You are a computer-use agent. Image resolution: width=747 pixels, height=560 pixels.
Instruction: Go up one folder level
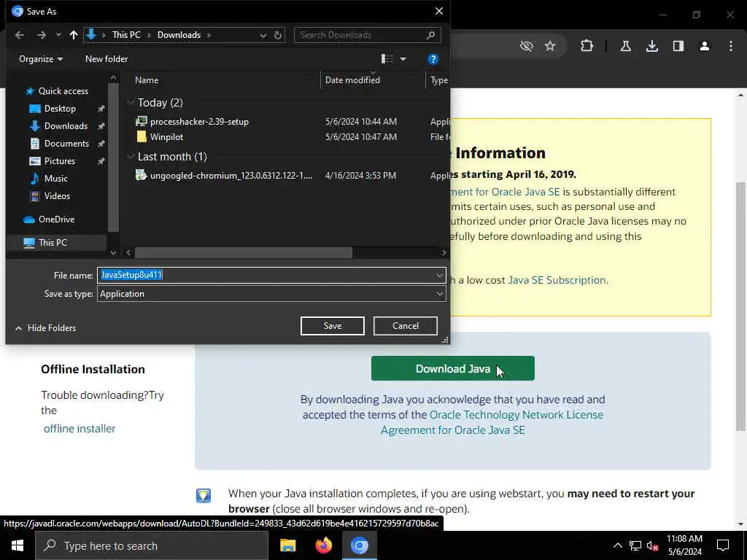click(74, 35)
